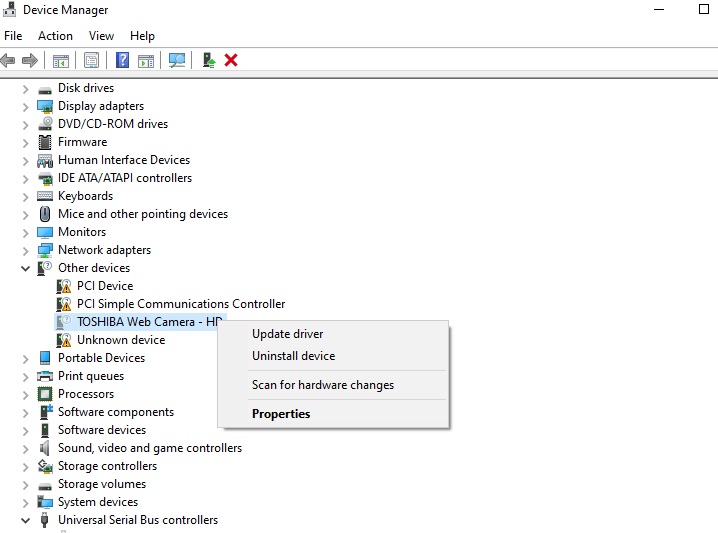This screenshot has width=718, height=533.
Task: Click the Monitors category icon
Action: click(45, 232)
